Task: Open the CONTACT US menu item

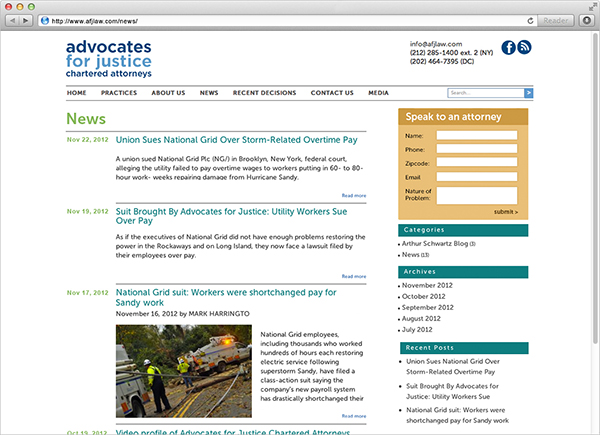Action: point(332,93)
